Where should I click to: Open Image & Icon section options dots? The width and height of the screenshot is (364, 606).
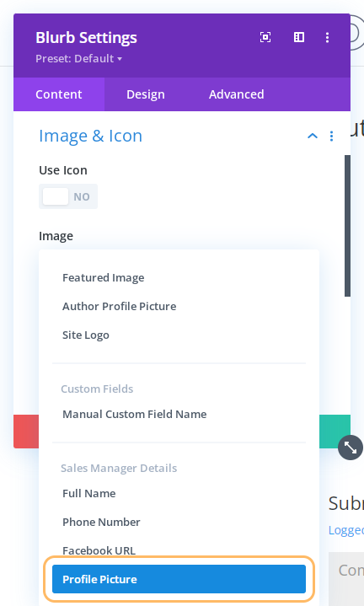[331, 136]
